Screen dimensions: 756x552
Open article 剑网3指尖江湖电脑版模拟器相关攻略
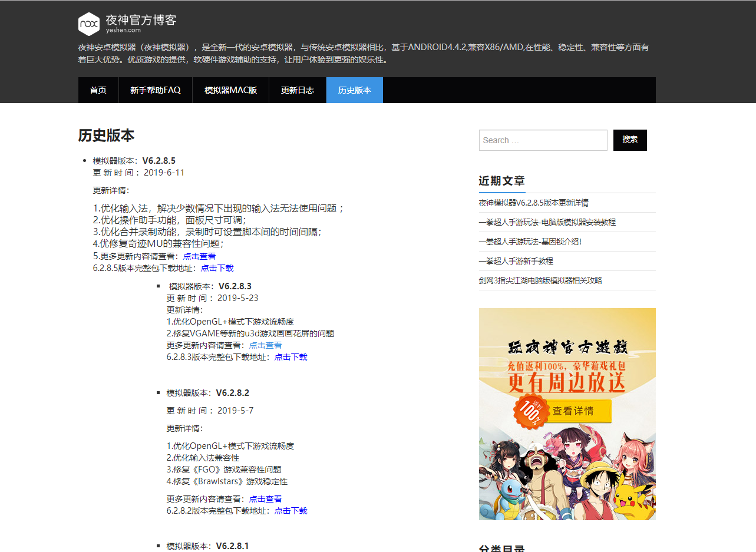coord(541,280)
